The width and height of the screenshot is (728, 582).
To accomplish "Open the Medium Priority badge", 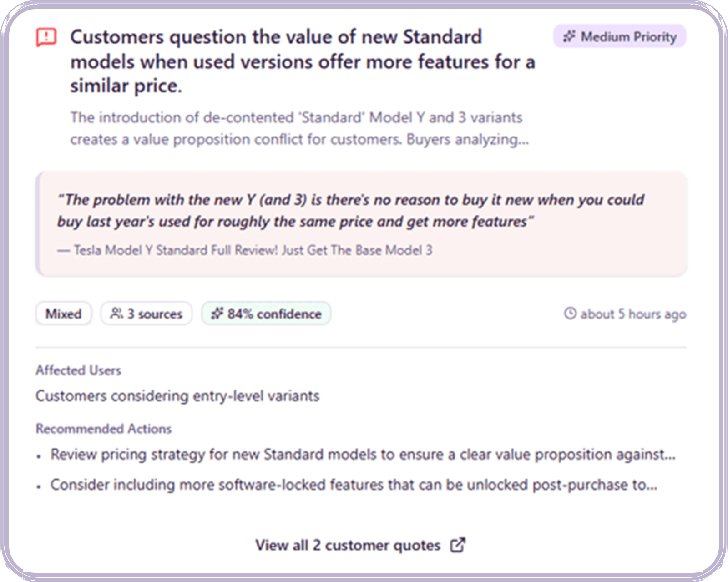I will [x=619, y=36].
